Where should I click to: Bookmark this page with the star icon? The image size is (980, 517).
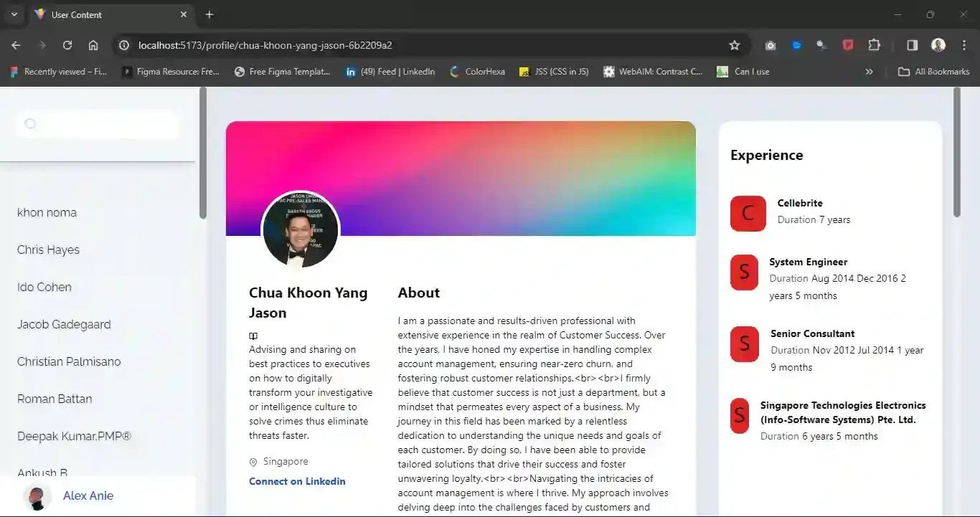(x=734, y=45)
